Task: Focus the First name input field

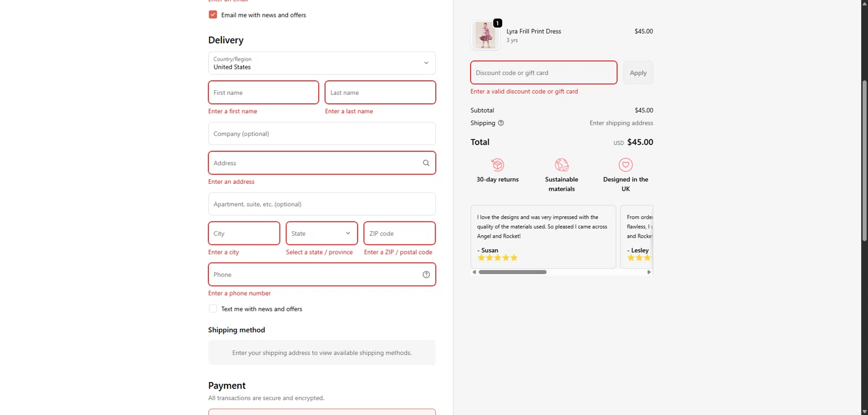Action: click(x=263, y=92)
